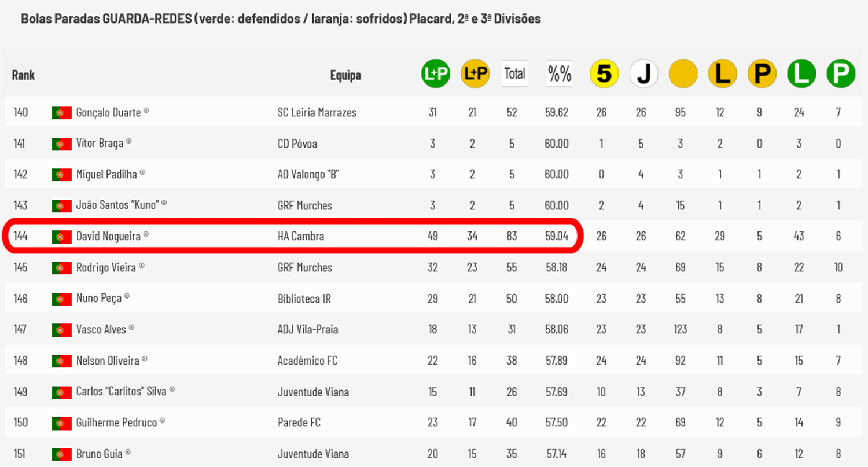This screenshot has height=467, width=868.
Task: Click the plain orange circle column icon
Action: (x=683, y=74)
